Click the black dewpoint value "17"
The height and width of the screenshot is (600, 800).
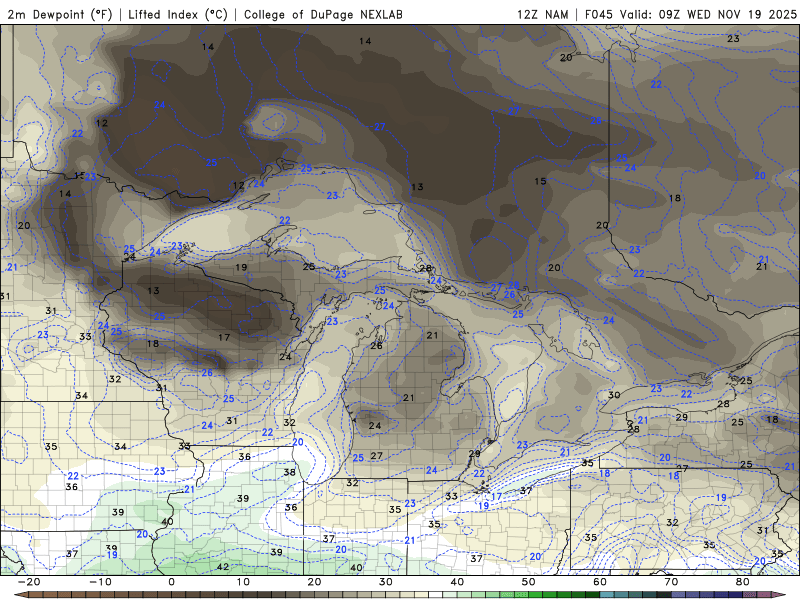pos(224,337)
